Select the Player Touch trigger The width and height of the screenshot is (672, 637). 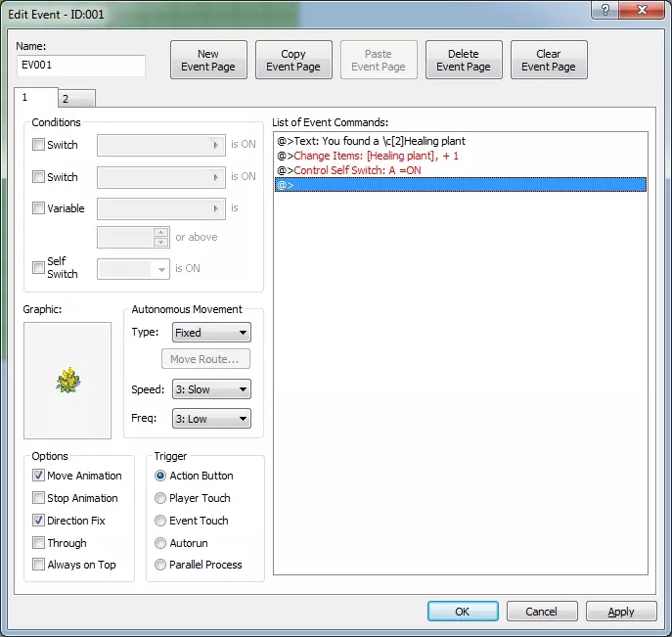coord(160,498)
